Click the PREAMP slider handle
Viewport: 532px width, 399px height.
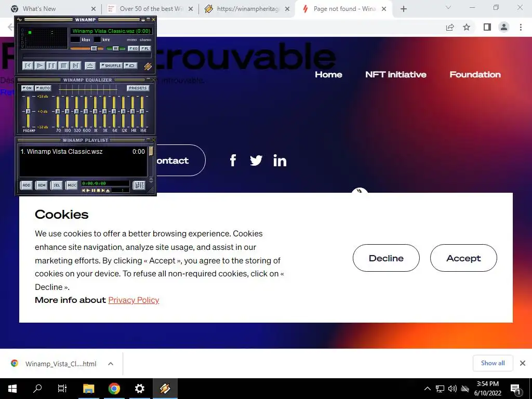pos(28,111)
